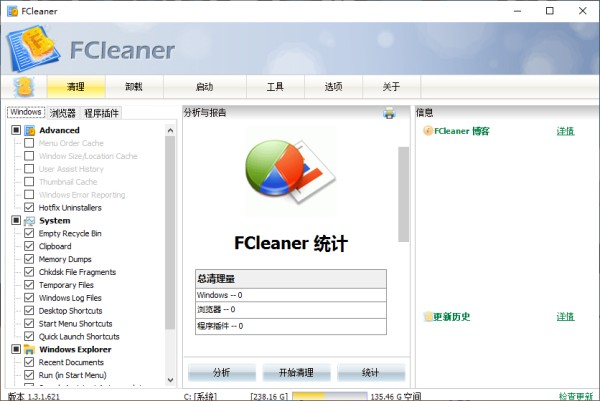Click the tree list scroll down arrow
The width and height of the screenshot is (600, 401).
tap(171, 380)
